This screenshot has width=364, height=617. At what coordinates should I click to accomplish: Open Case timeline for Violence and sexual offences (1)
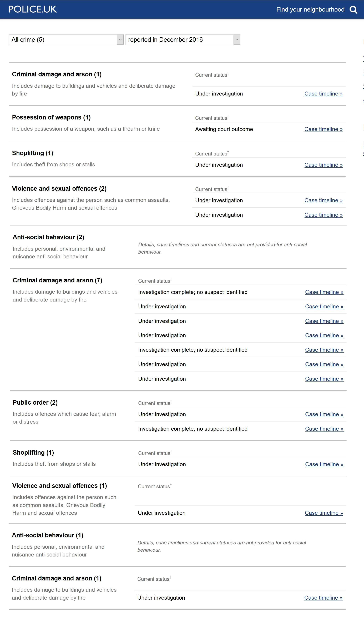[x=324, y=513]
